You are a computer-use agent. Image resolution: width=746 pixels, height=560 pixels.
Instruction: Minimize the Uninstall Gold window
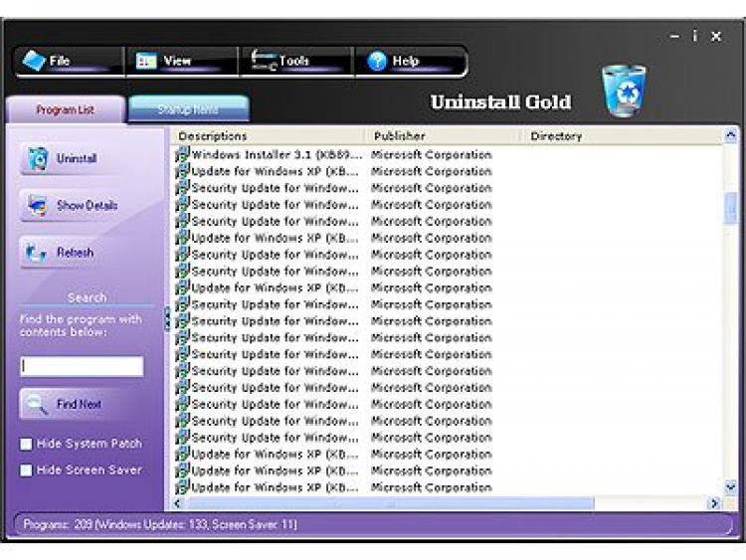click(x=674, y=36)
